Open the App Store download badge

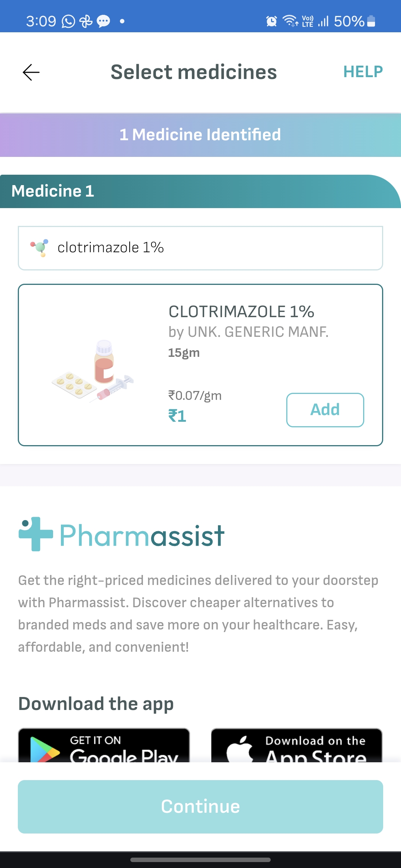pyautogui.click(x=297, y=746)
